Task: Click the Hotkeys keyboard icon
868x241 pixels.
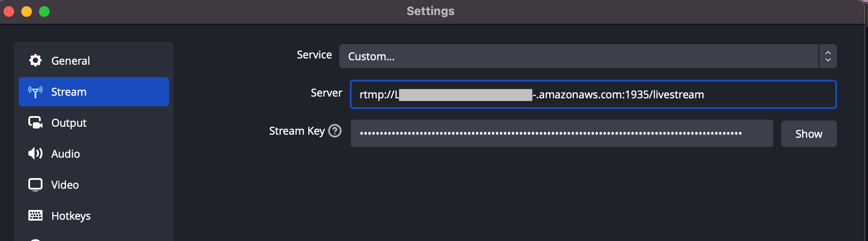Action: pyautogui.click(x=35, y=216)
